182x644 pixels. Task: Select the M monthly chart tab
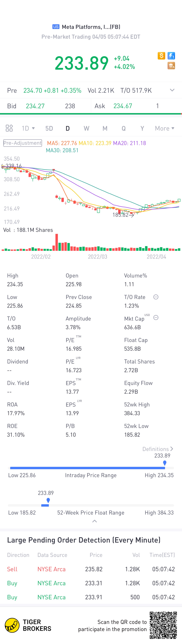click(x=105, y=128)
